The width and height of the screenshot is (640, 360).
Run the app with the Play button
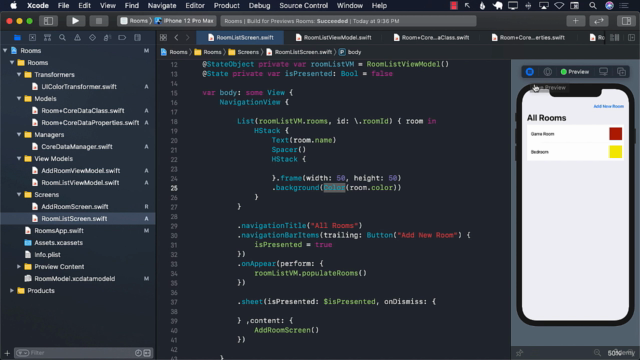click(x=75, y=21)
